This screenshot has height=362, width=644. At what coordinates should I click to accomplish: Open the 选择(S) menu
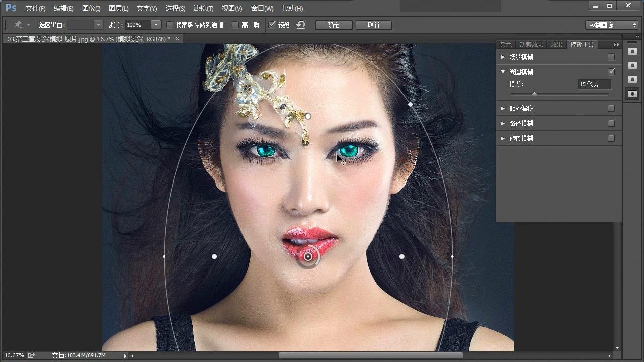click(x=175, y=9)
